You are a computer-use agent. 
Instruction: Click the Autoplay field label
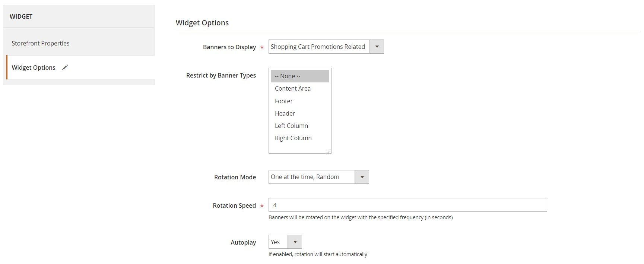[243, 242]
